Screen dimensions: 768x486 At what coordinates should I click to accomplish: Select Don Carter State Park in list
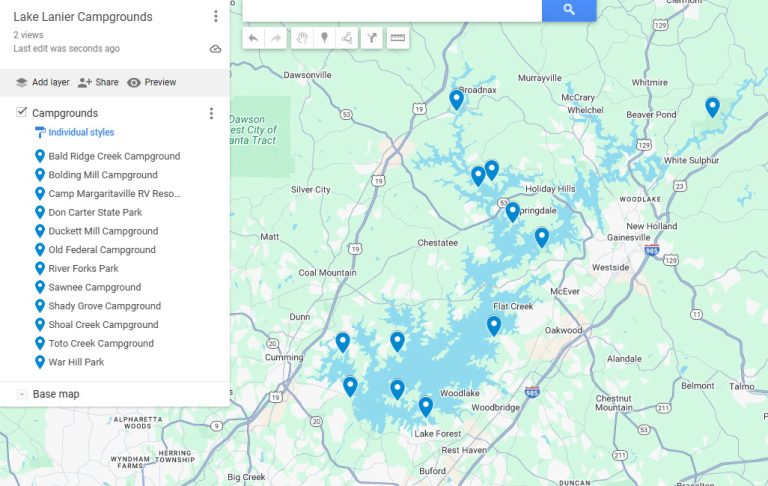point(95,212)
